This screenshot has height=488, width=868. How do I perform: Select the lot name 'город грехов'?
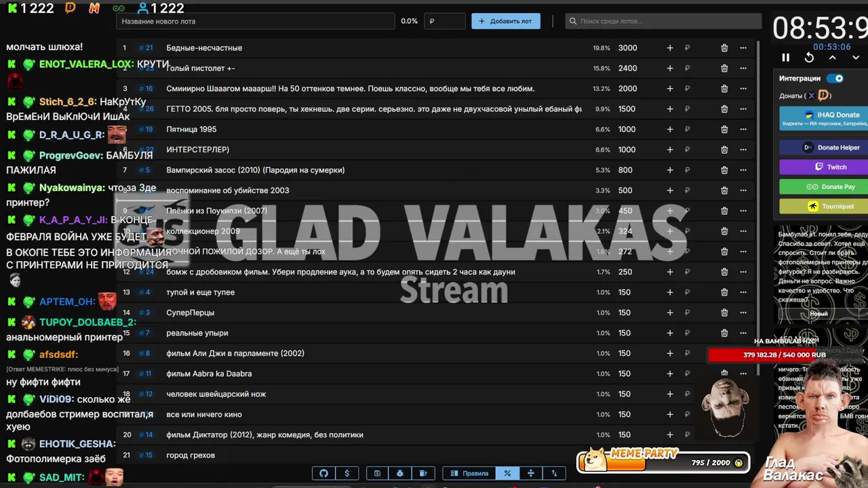(191, 455)
